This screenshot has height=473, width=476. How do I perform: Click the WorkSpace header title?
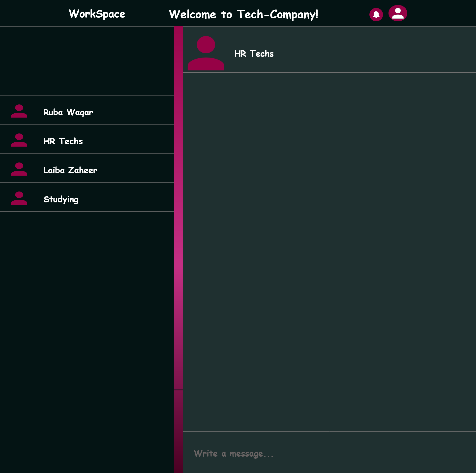point(97,14)
